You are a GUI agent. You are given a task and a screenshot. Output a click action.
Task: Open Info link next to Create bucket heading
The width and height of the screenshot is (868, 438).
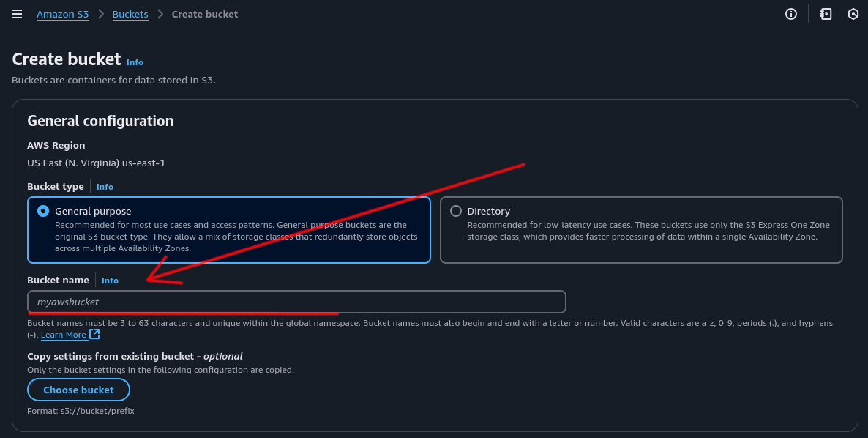click(135, 62)
